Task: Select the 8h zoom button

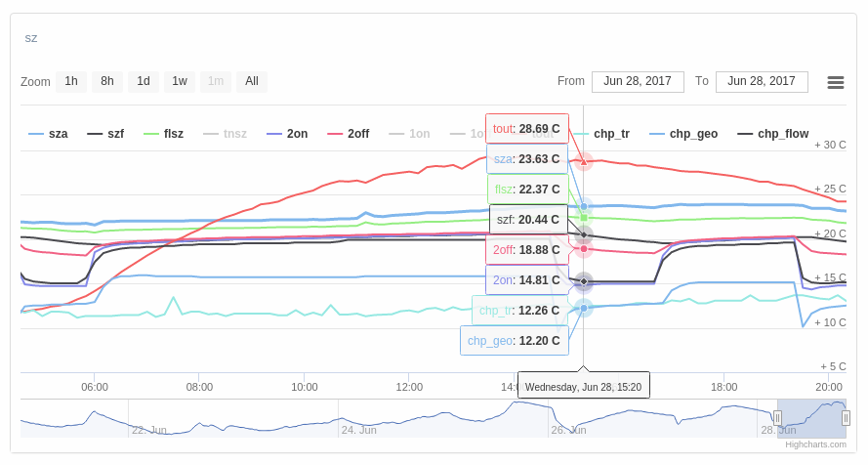Action: point(107,82)
